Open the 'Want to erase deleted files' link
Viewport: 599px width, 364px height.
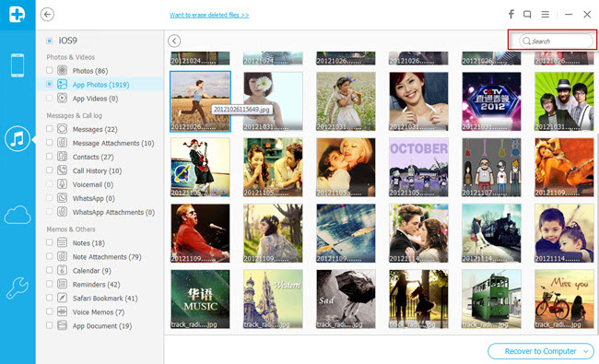click(209, 15)
